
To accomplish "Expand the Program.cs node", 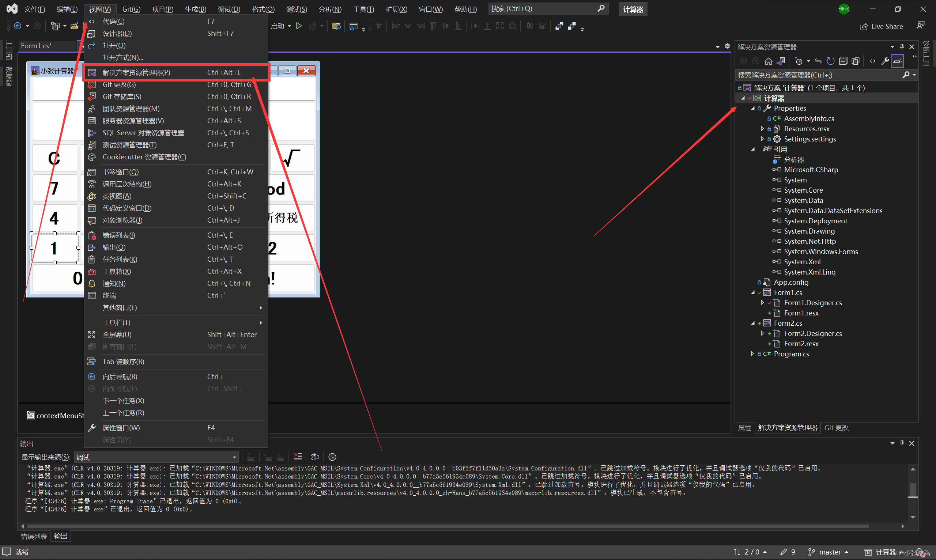I will pyautogui.click(x=752, y=354).
